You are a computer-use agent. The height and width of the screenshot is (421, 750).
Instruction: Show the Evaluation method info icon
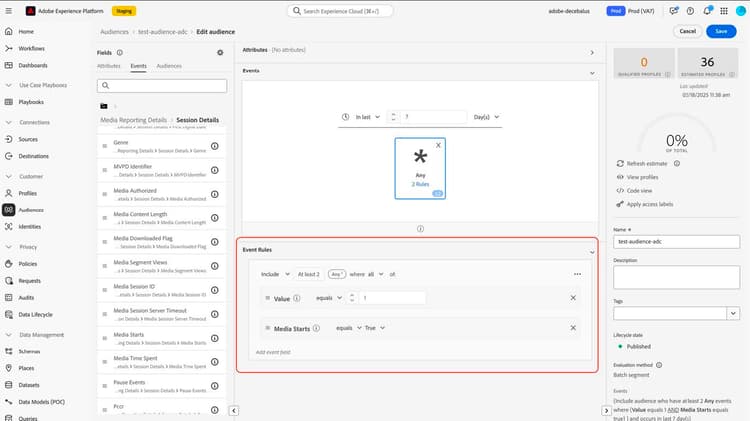pos(659,365)
